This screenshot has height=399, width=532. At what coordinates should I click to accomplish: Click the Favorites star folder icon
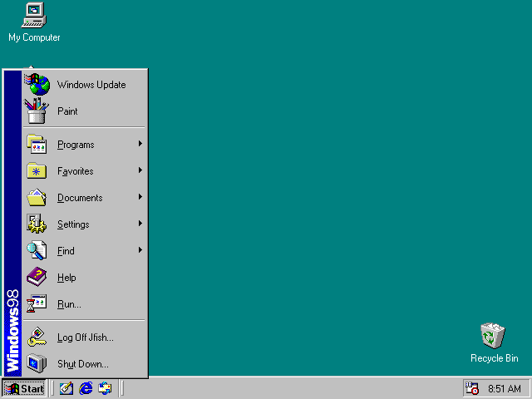(x=37, y=170)
